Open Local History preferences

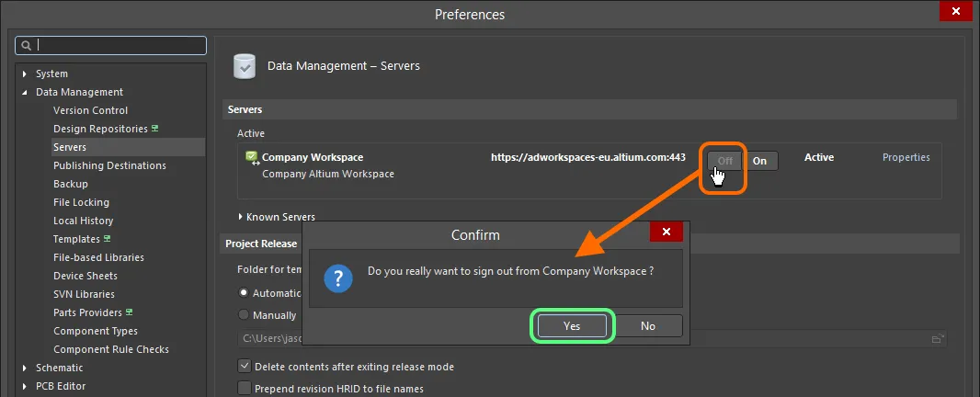click(x=83, y=221)
